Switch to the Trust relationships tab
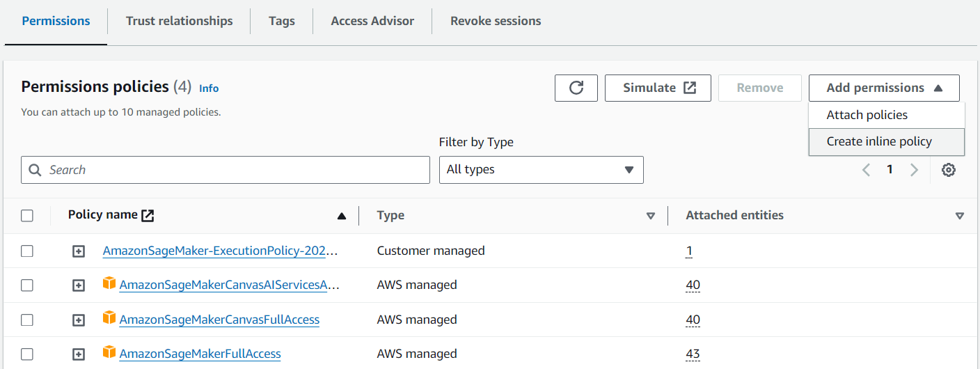The width and height of the screenshot is (980, 369). [179, 21]
